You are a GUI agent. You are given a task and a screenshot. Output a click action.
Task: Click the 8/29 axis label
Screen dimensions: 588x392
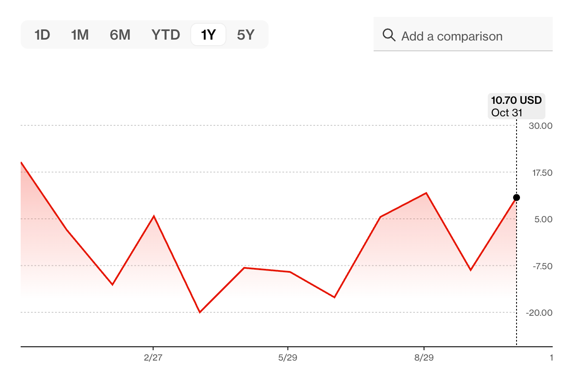[424, 357]
